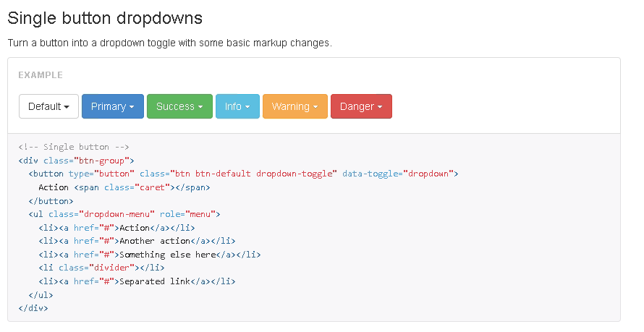Click the caret arrow on Danger button
The image size is (644, 332).
tap(380, 107)
